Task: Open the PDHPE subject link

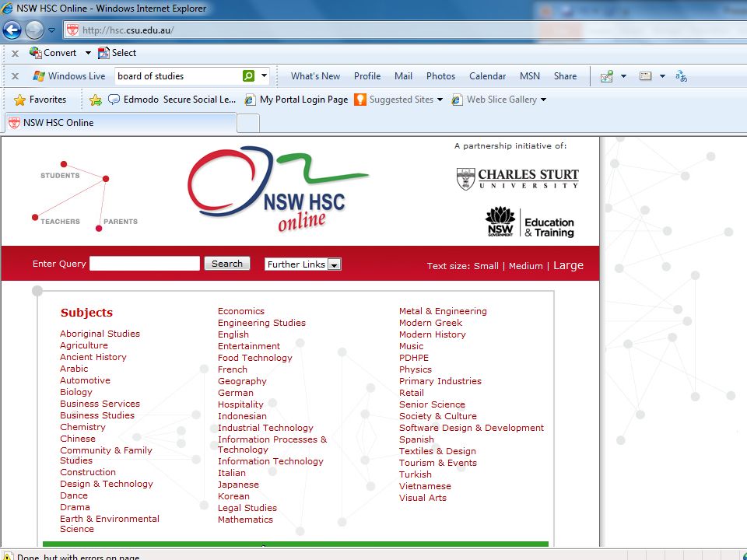Action: pos(414,358)
